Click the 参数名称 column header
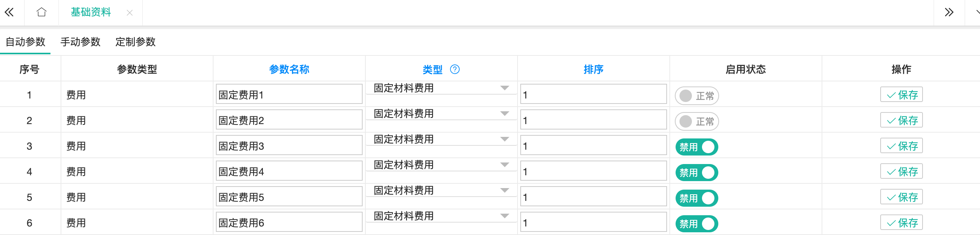 [x=289, y=69]
